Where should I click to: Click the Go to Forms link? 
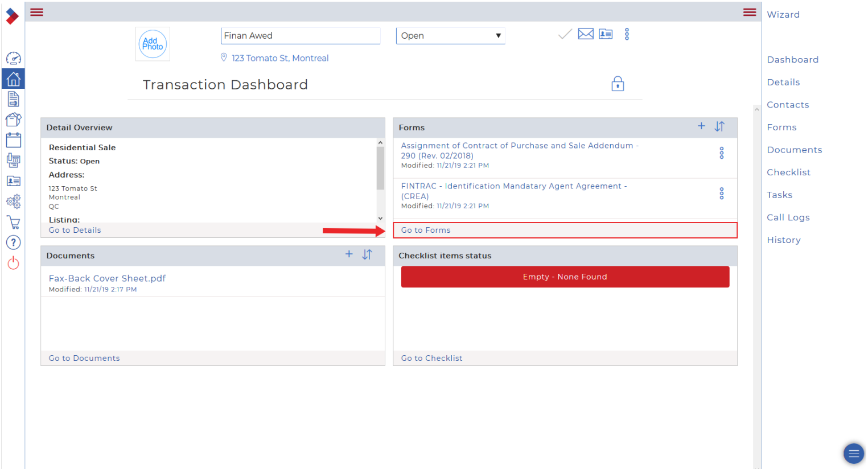426,230
